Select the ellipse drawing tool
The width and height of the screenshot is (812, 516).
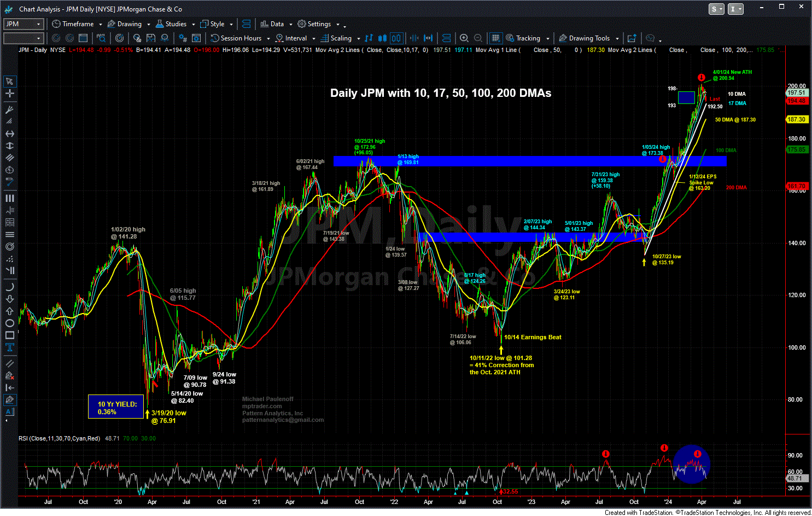9,323
